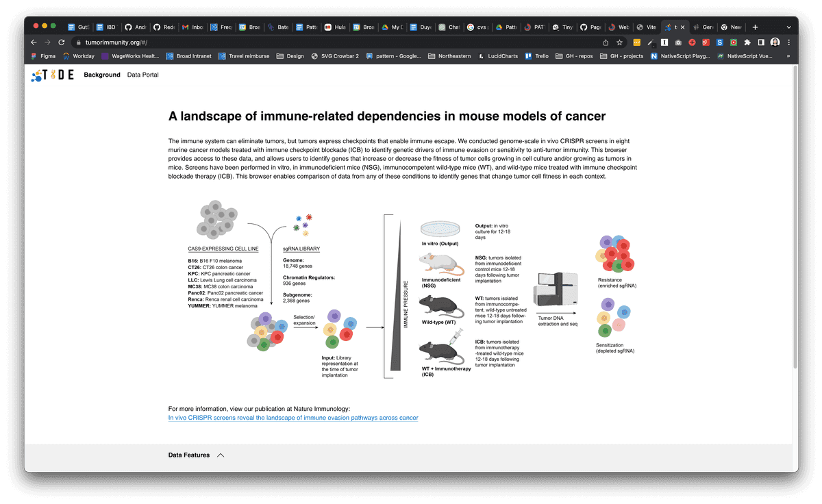Open the Trello bookmark
This screenshot has height=504, width=822.
536,56
